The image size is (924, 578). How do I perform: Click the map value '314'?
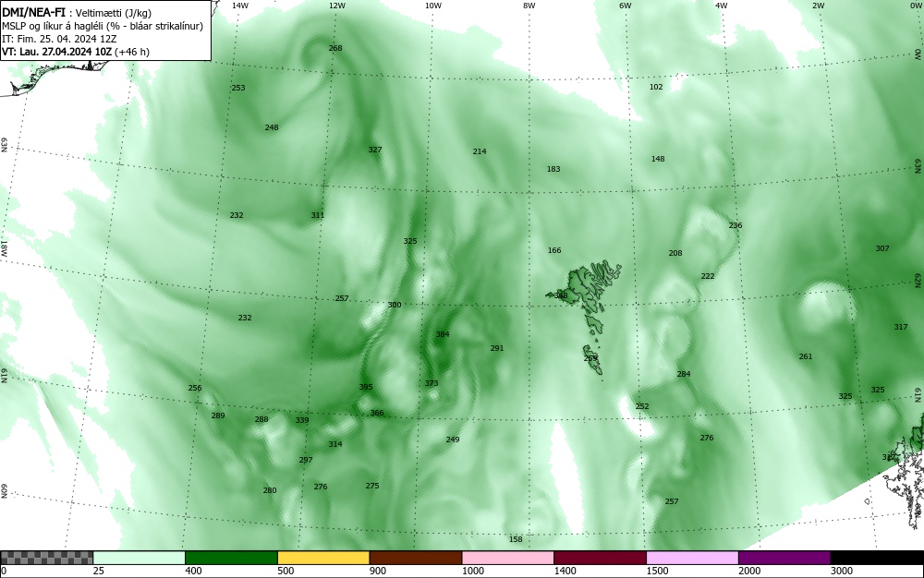coord(335,444)
